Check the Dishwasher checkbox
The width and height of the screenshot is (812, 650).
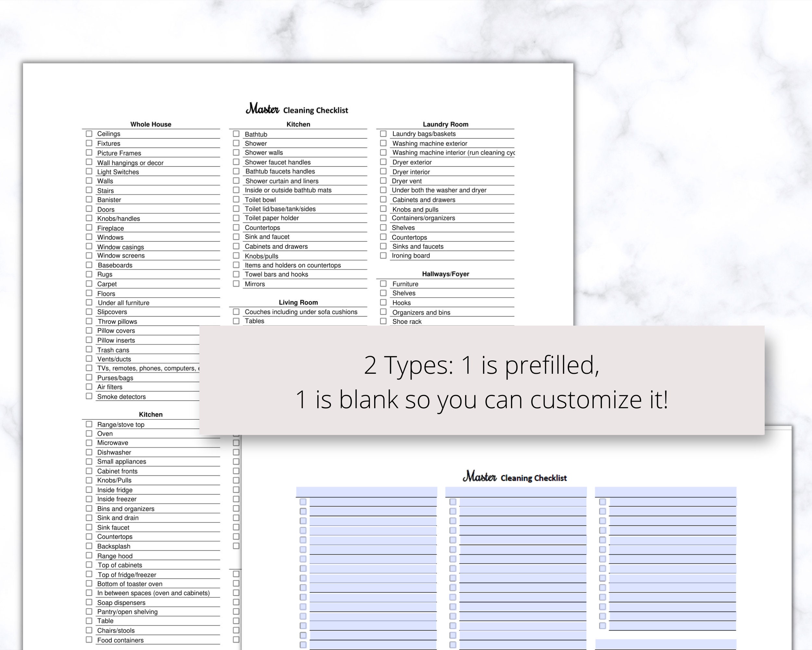click(89, 452)
